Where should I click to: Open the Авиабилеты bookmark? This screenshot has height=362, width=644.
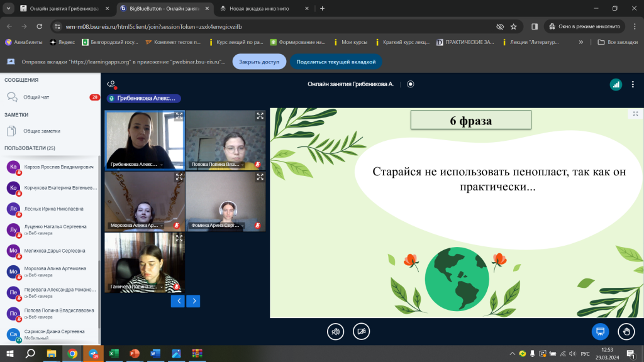tap(23, 42)
